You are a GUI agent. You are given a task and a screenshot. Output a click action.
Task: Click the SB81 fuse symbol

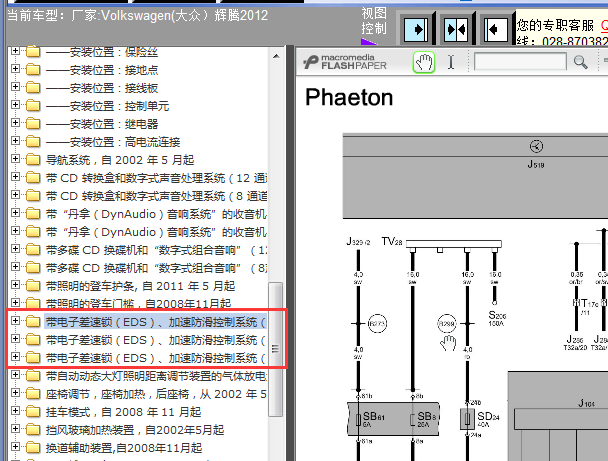359,419
